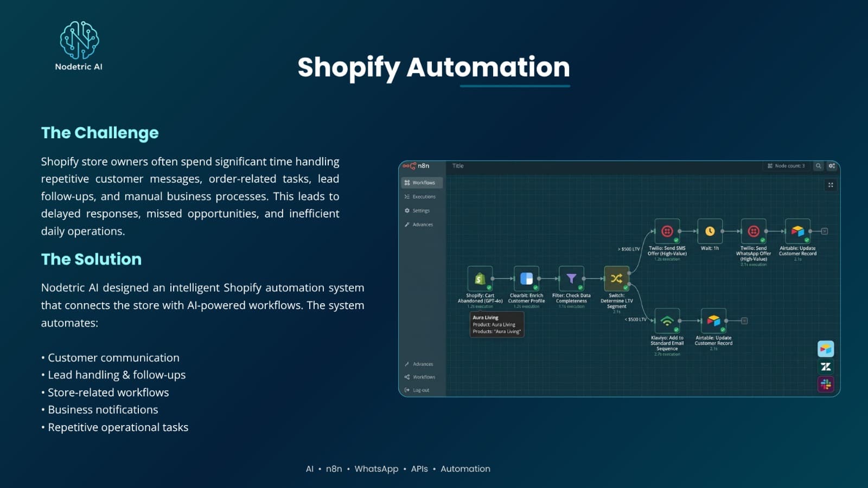The image size is (868, 488).
Task: Click the "Shopify Automation" slide title
Action: click(x=433, y=67)
